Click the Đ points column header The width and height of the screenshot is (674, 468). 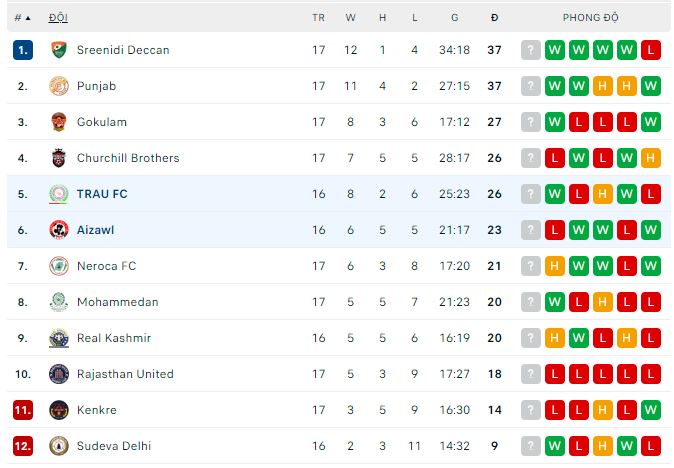pyautogui.click(x=494, y=18)
